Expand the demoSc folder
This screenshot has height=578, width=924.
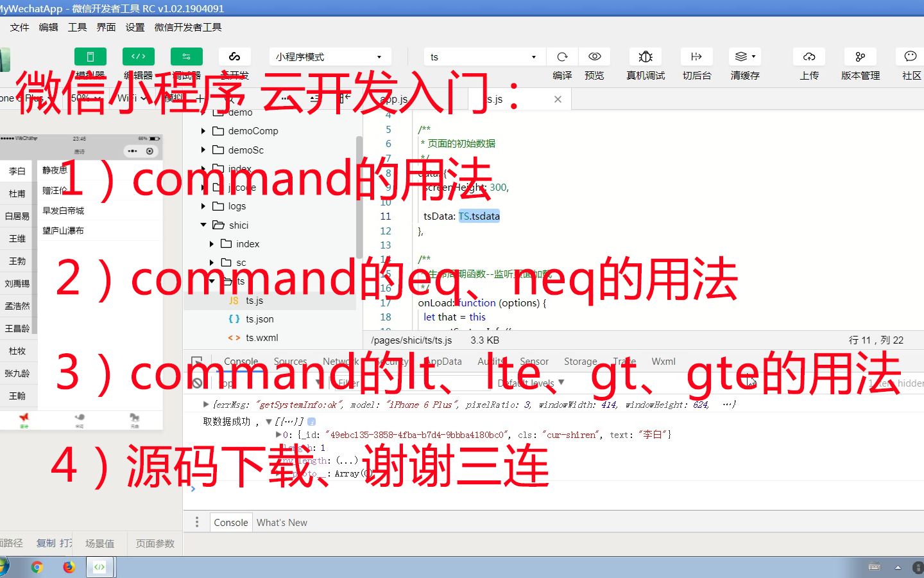[203, 150]
